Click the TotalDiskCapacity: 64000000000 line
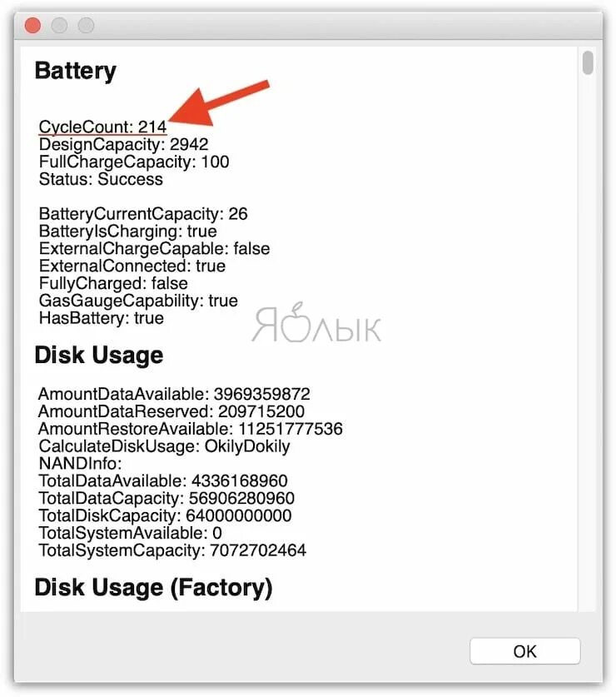 [165, 515]
